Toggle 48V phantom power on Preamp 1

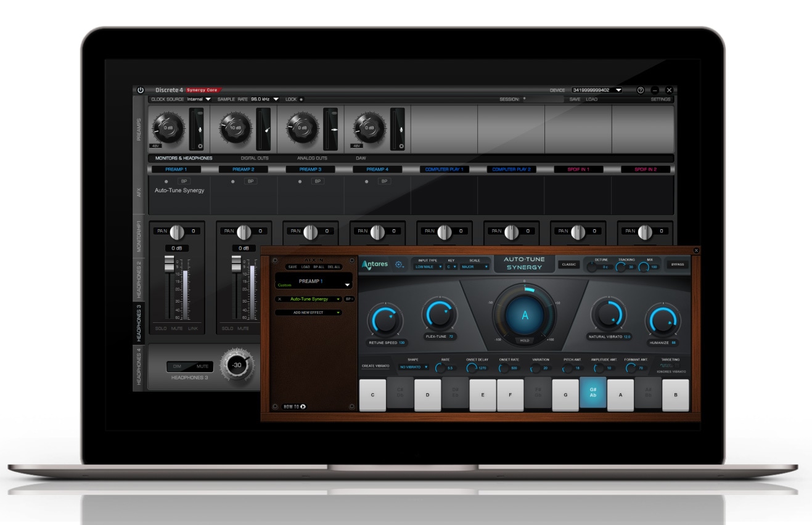(x=157, y=147)
